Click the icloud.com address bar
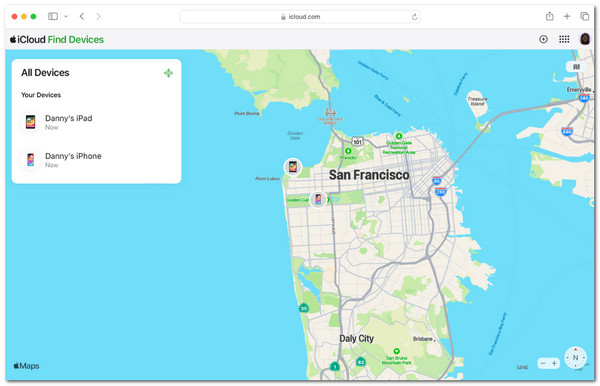 click(x=300, y=16)
